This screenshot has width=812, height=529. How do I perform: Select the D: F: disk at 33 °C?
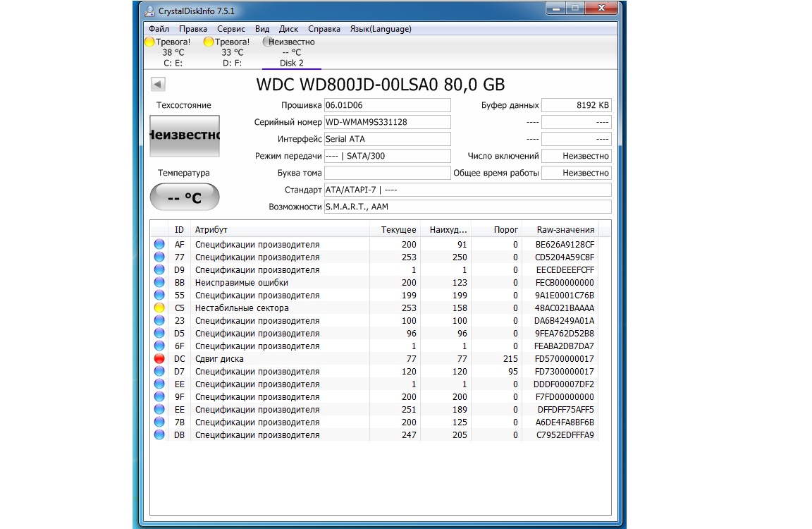click(232, 52)
